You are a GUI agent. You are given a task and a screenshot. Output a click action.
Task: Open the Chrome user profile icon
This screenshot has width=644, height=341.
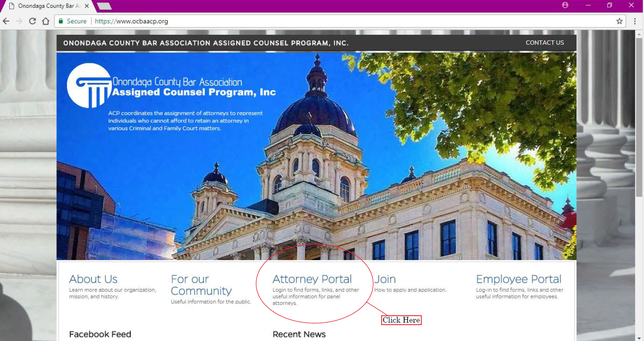pos(565,5)
